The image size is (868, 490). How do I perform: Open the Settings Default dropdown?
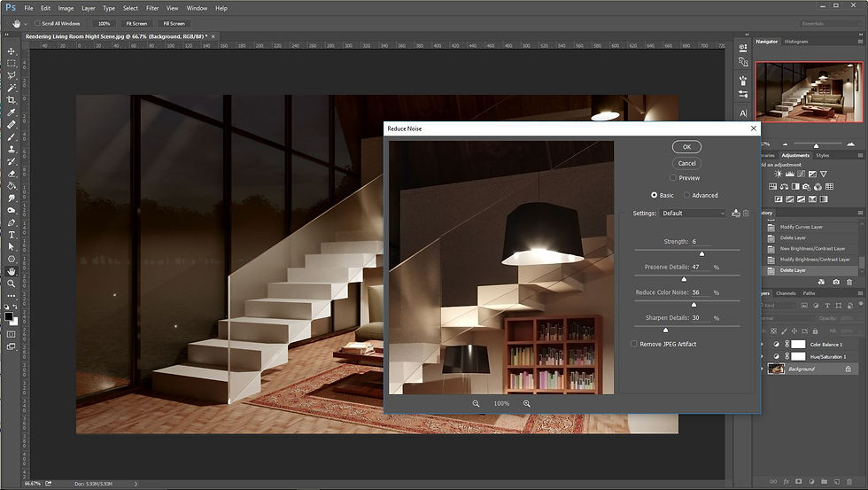click(693, 214)
